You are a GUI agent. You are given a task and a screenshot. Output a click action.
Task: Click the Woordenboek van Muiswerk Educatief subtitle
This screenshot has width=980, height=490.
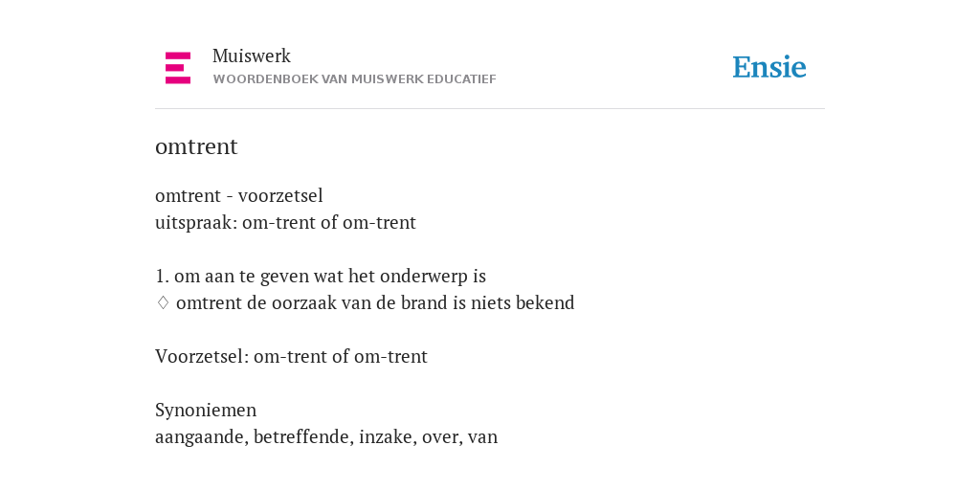(354, 79)
